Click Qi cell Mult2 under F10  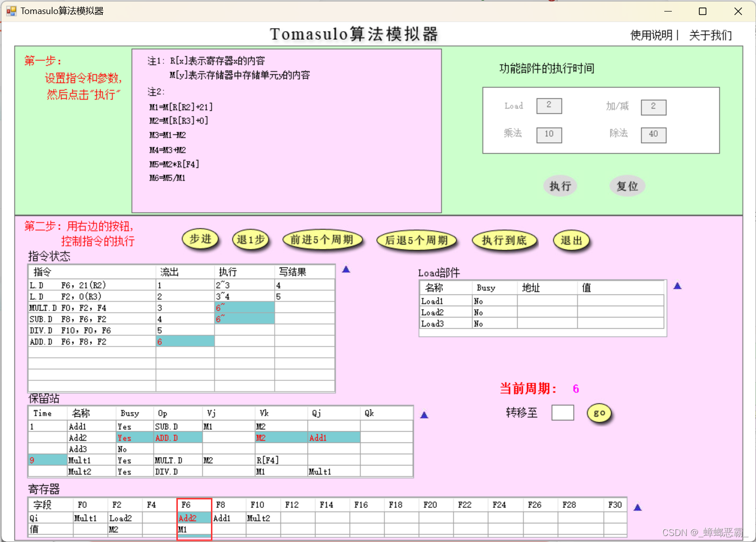click(x=263, y=518)
